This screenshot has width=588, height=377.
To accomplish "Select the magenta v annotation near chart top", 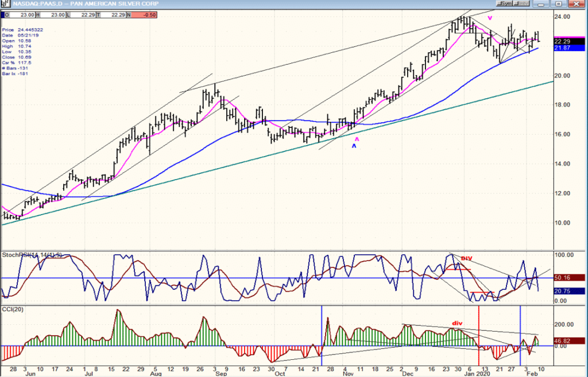I will point(490,18).
